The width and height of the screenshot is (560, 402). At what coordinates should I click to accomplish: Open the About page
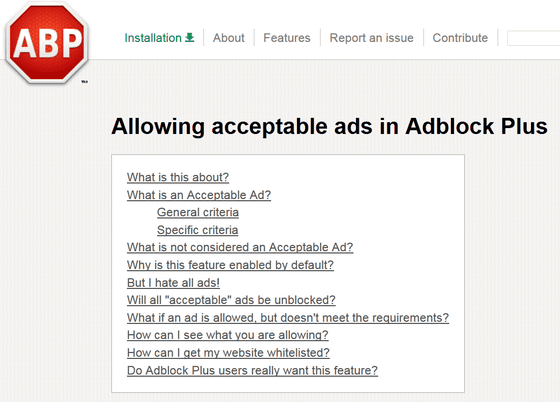point(229,38)
